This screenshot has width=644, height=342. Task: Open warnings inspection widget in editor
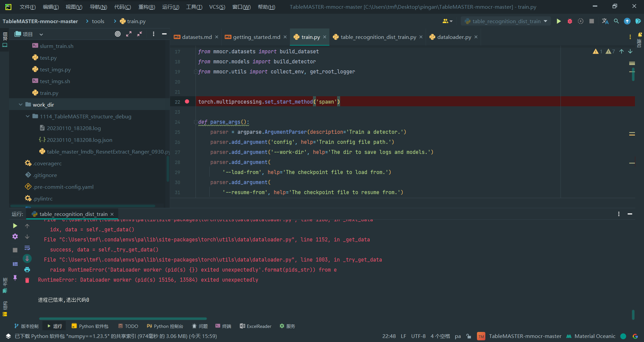[x=604, y=51]
